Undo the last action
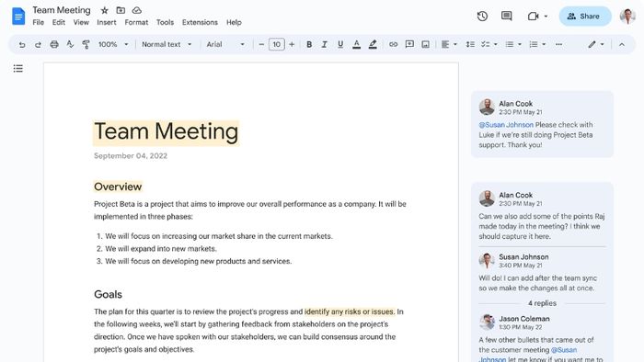The image size is (644, 362). (x=22, y=44)
